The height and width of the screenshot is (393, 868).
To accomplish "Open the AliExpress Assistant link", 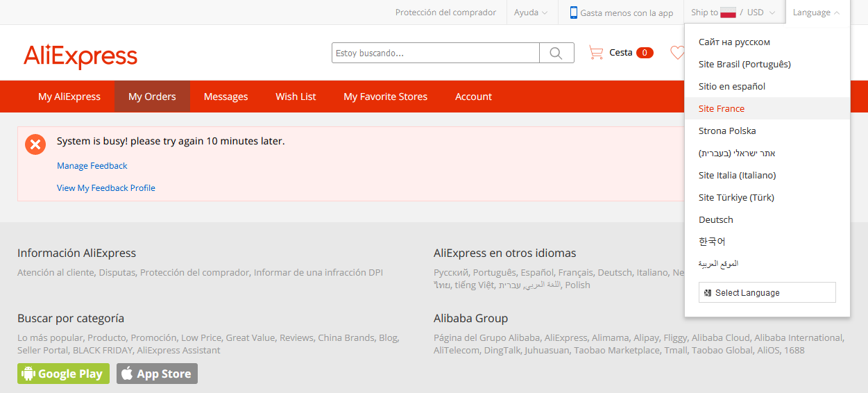I will 178,350.
